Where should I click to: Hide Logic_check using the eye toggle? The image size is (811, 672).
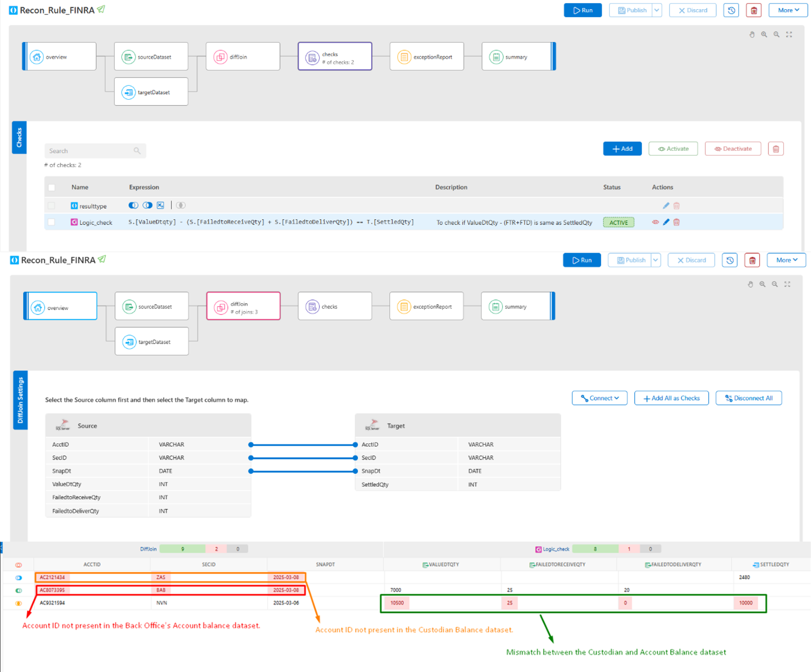pyautogui.click(x=655, y=222)
